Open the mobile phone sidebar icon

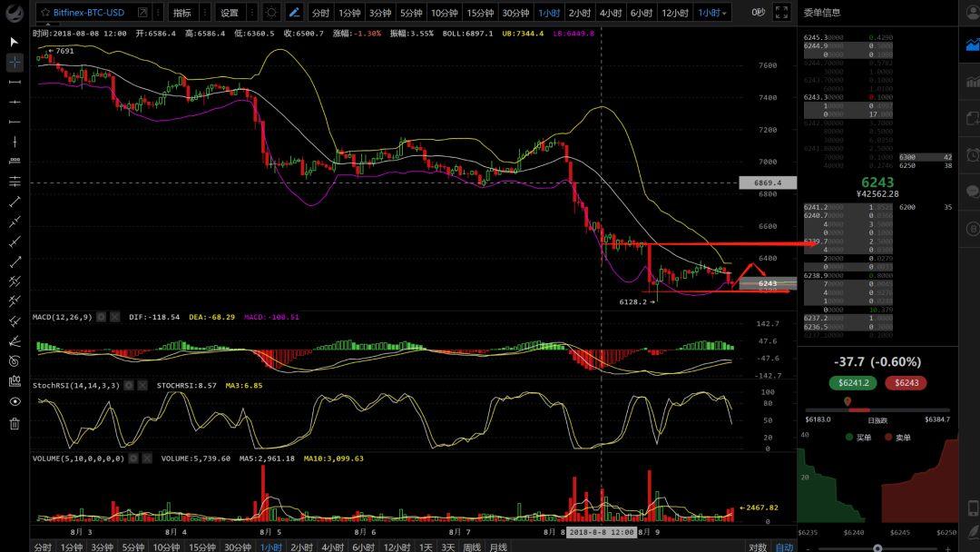coord(973,508)
